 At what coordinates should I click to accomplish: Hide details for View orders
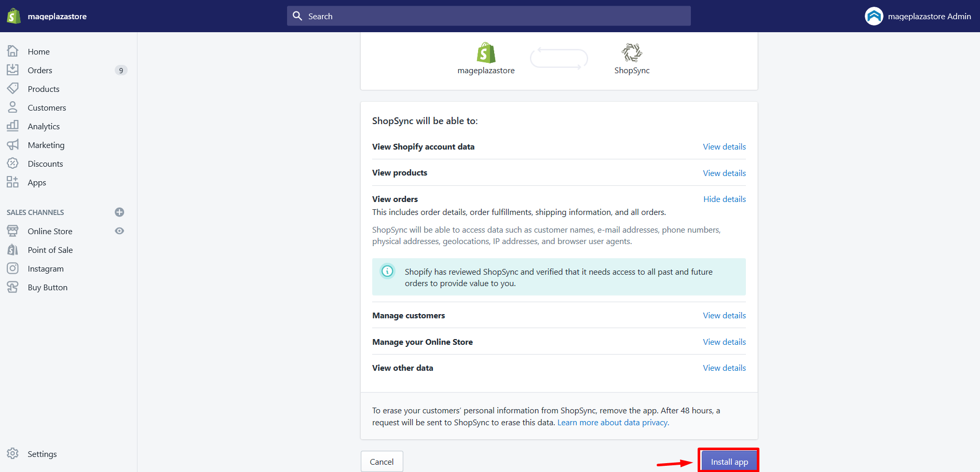click(724, 199)
